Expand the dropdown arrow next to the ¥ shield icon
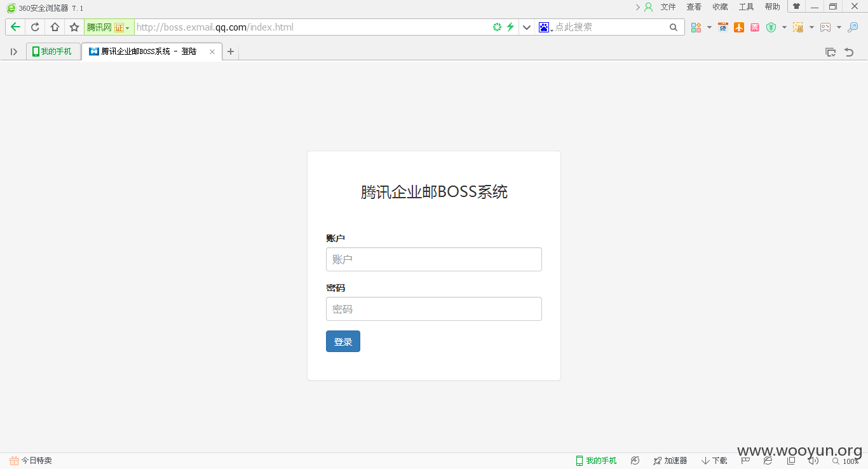The image size is (868, 469). coord(784,27)
